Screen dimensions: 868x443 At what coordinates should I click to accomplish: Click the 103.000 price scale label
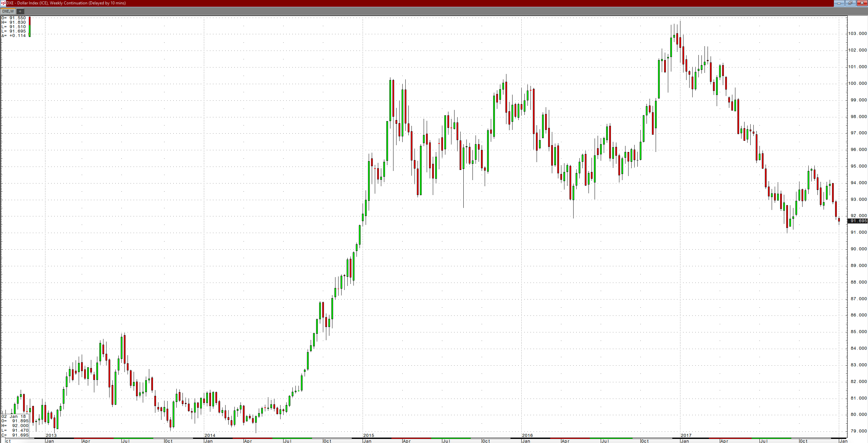click(x=857, y=34)
